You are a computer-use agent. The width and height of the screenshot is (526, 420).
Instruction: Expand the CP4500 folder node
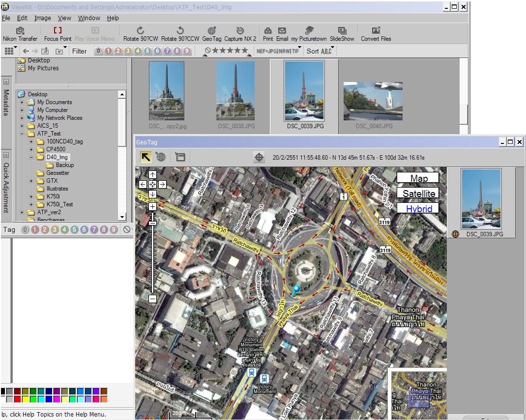tap(31, 149)
